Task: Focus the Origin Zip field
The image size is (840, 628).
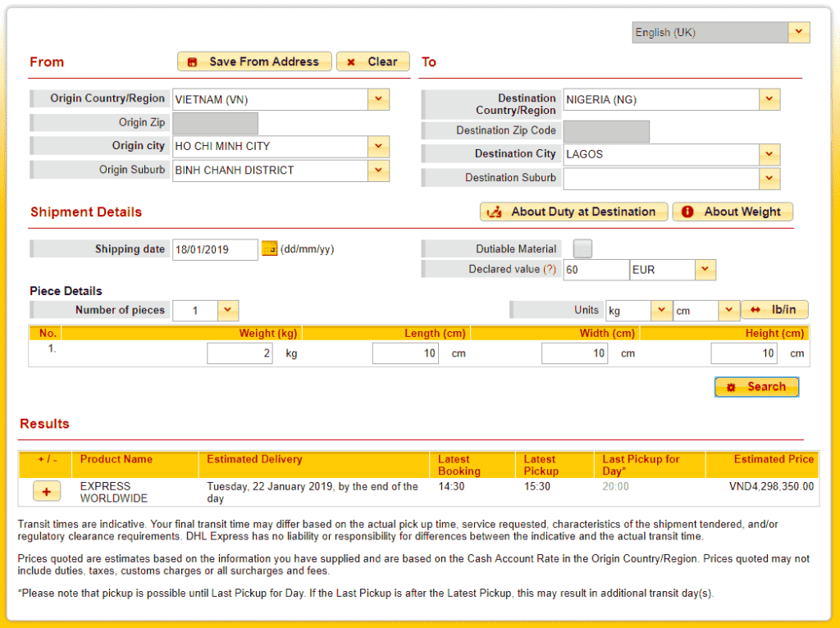Action: click(216, 123)
